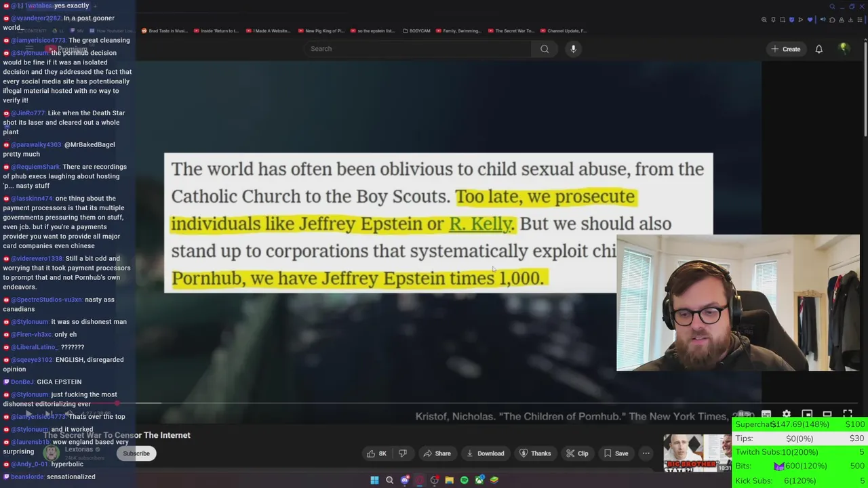This screenshot has width=868, height=488.
Task: Seek using the red progress scrubber
Action: (118, 403)
